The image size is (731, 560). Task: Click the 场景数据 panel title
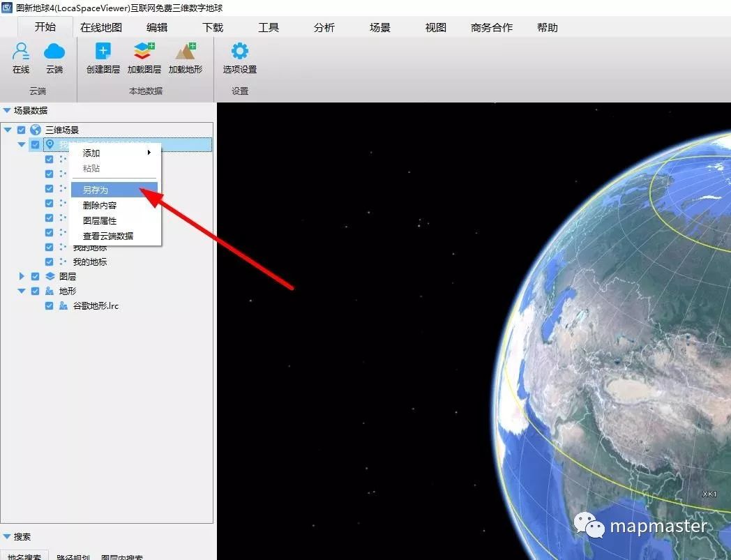[31, 110]
